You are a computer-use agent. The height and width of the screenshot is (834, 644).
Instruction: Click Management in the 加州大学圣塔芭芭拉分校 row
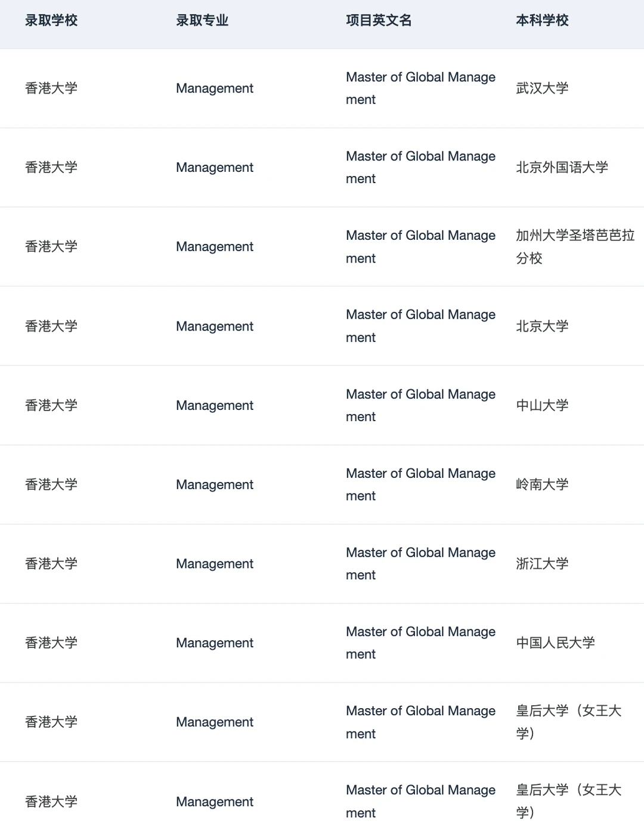pos(215,247)
